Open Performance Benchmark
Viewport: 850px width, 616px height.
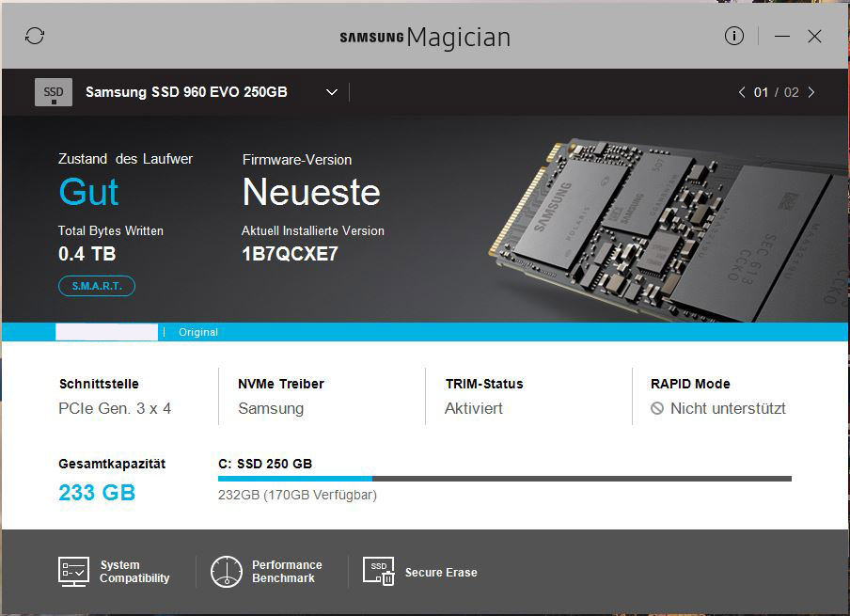(287, 572)
